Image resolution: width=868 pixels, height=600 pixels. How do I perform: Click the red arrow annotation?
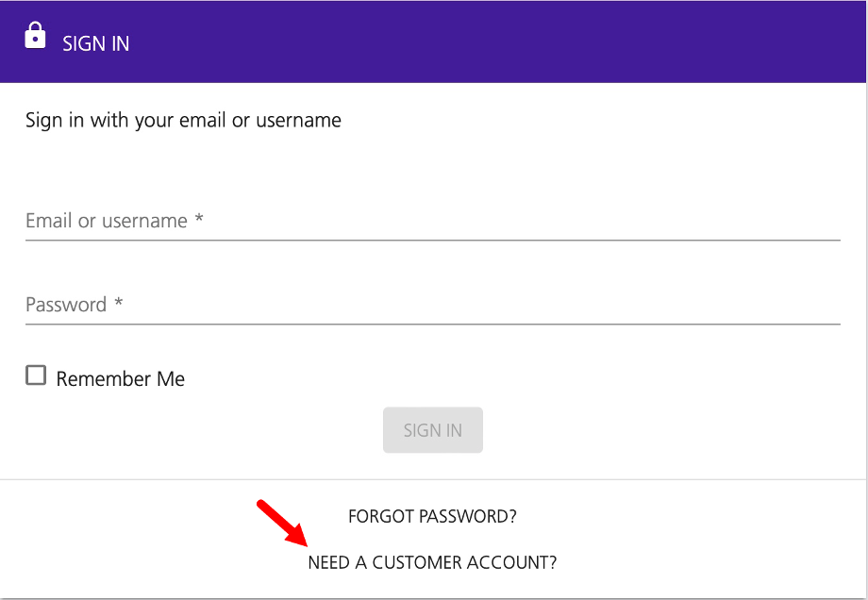coord(282,523)
